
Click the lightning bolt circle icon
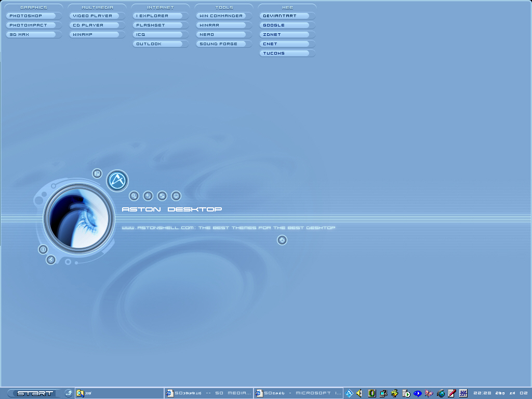point(51,260)
